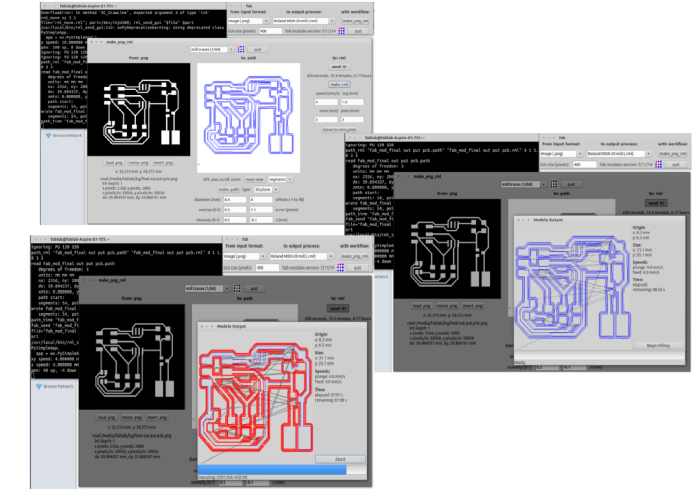Click the 'jog (mm)' field under make .rml

coord(352,102)
